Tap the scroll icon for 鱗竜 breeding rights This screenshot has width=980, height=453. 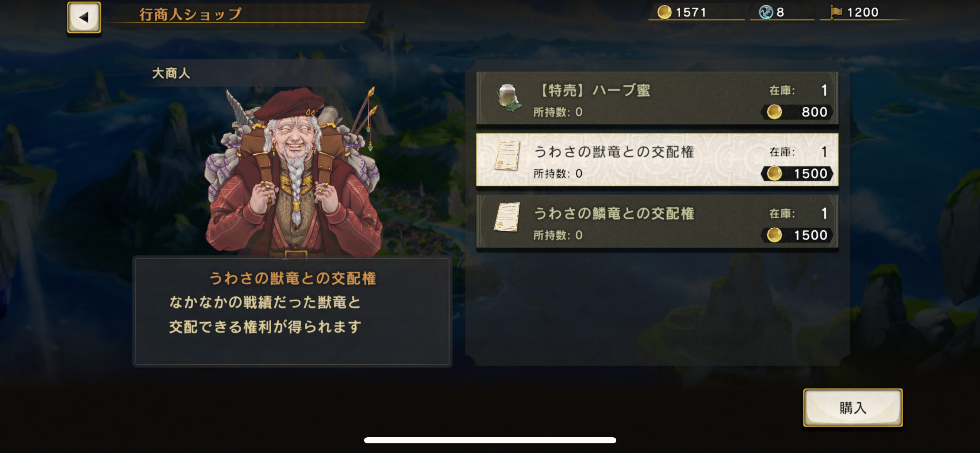tap(507, 217)
